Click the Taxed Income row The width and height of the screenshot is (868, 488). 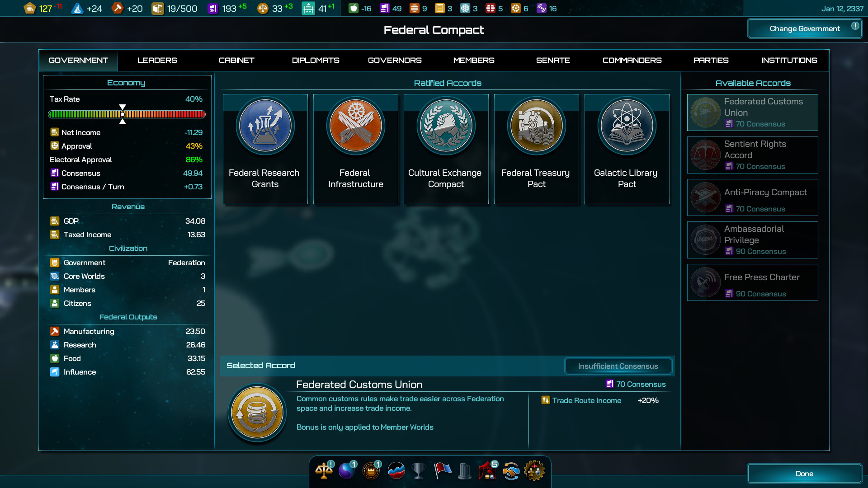127,235
